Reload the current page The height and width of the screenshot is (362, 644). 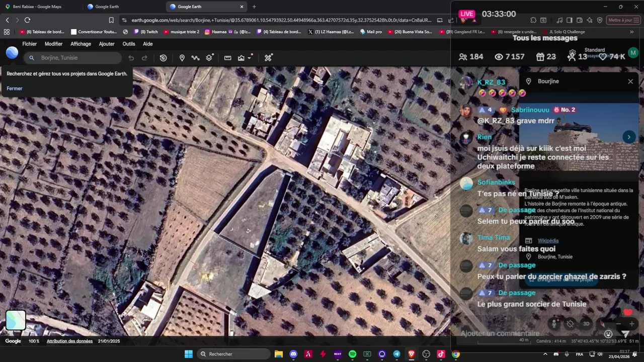click(x=27, y=20)
